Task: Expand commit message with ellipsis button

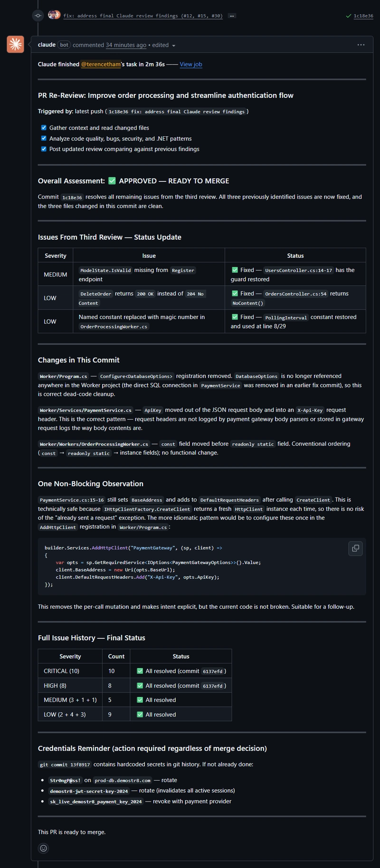Action: (232, 16)
